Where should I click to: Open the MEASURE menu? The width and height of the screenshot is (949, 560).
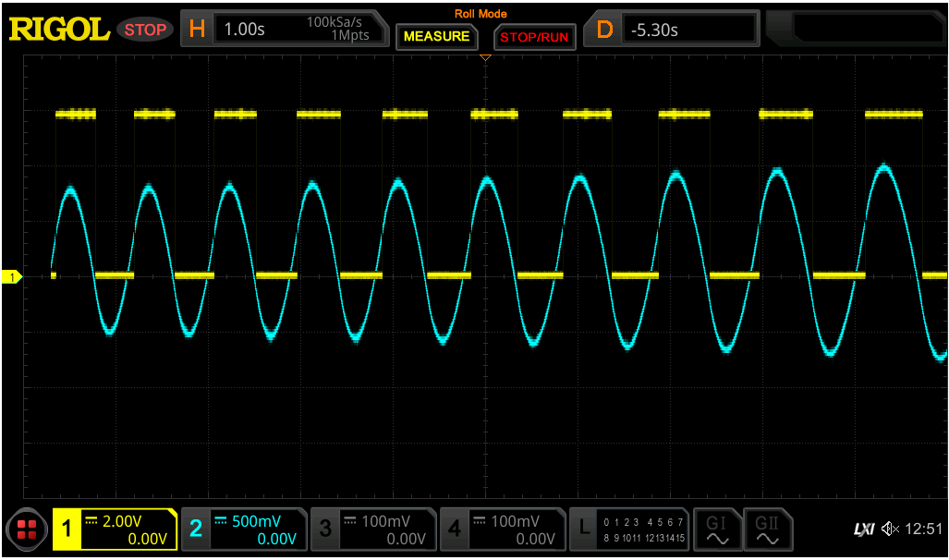[436, 37]
